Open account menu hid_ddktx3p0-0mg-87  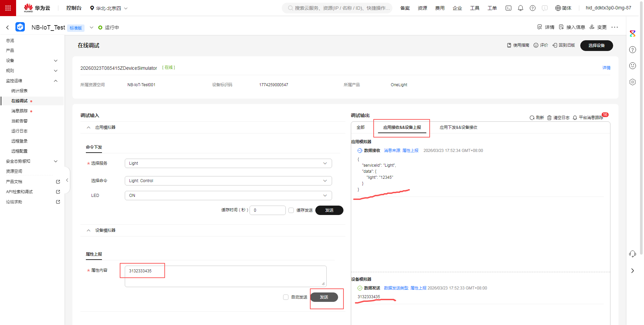pyautogui.click(x=608, y=8)
